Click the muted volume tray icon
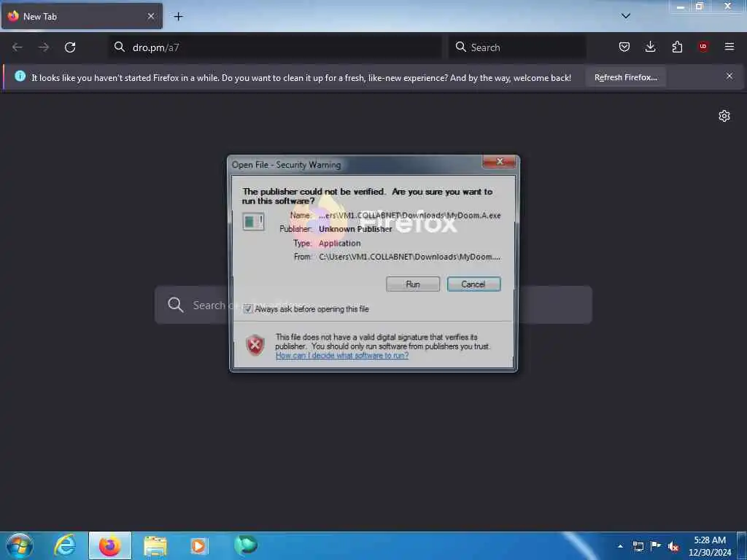Screen dimensions: 747x560 tap(673, 546)
